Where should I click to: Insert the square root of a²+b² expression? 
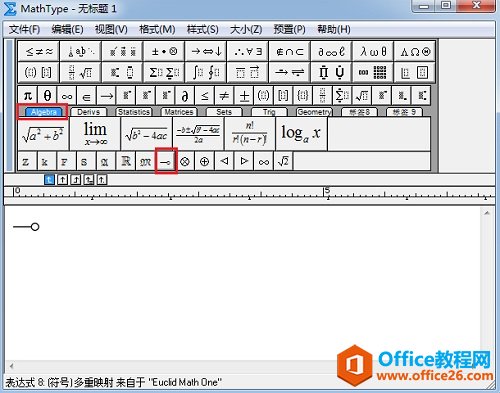[x=43, y=134]
